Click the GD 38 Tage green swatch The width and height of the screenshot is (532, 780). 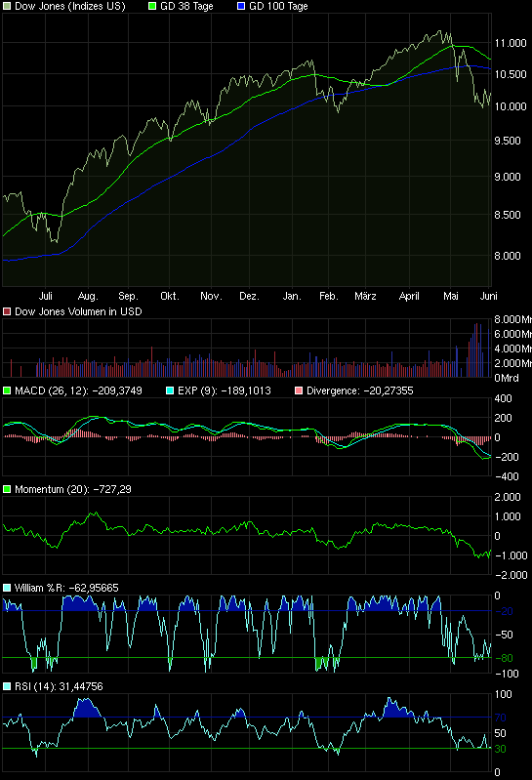pos(152,7)
